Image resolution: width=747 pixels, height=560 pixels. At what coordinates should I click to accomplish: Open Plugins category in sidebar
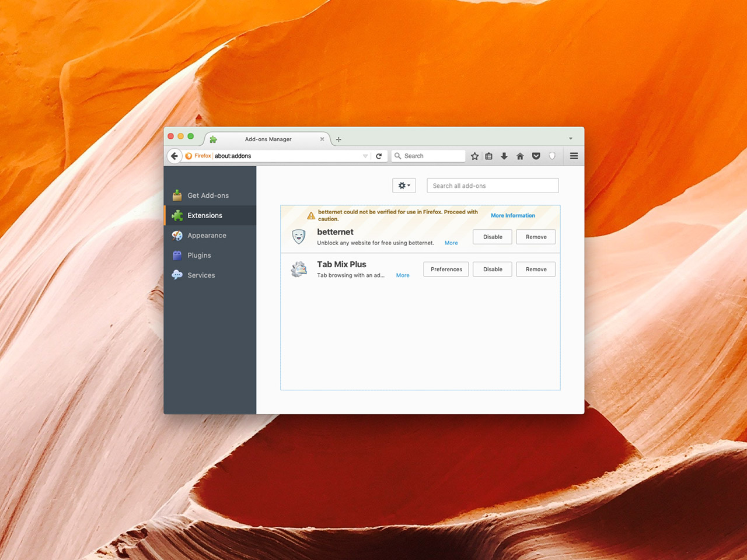point(210,255)
